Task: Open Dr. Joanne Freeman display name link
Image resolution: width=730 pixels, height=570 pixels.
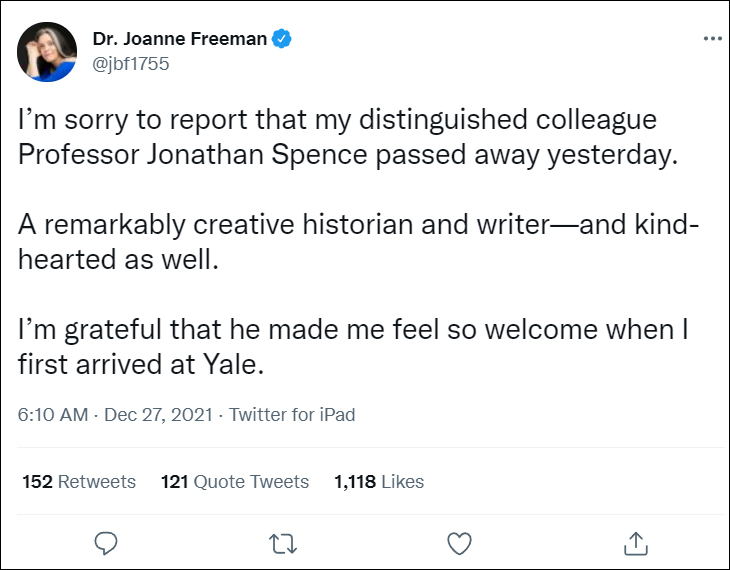Action: click(180, 39)
